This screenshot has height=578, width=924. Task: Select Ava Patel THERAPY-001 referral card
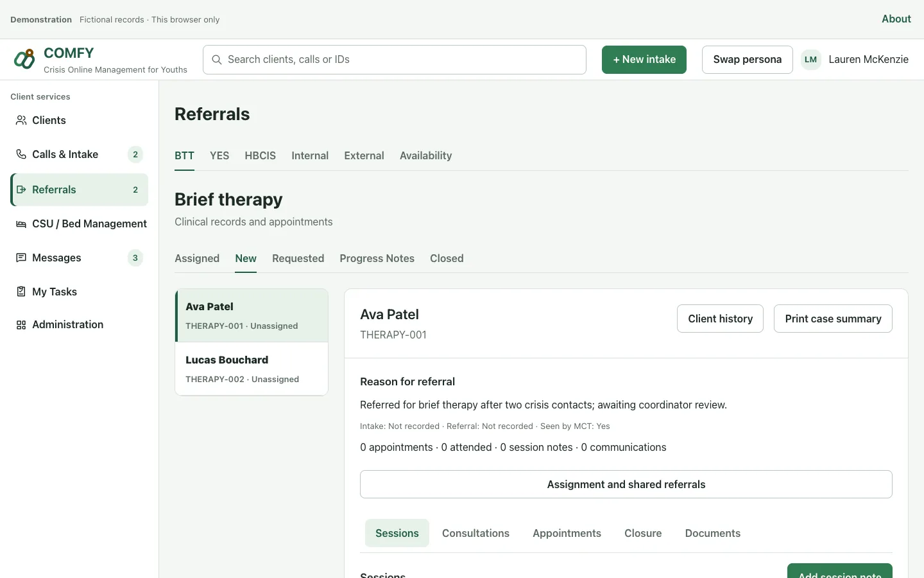[252, 315]
